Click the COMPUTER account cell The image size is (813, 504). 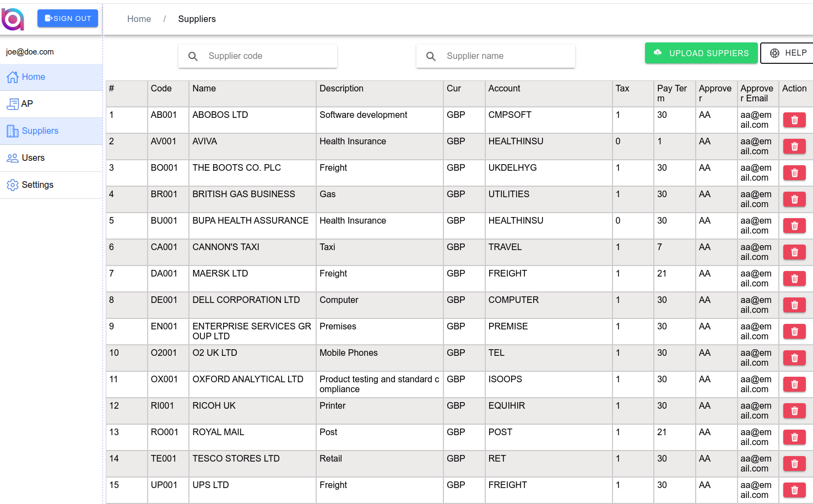549,305
